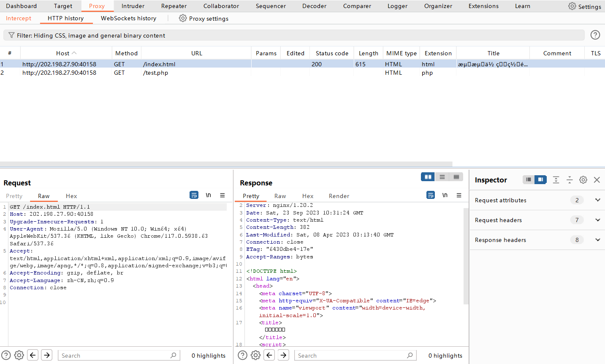Toggle non-printable characters in the Response panel
Screen dimensions: 605x364
coord(445,195)
